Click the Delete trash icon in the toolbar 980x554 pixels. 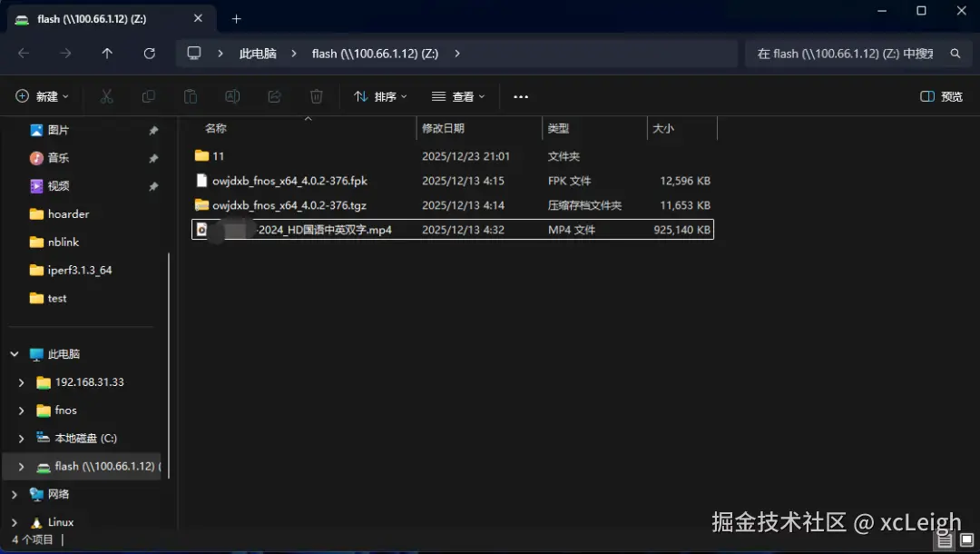coord(316,96)
